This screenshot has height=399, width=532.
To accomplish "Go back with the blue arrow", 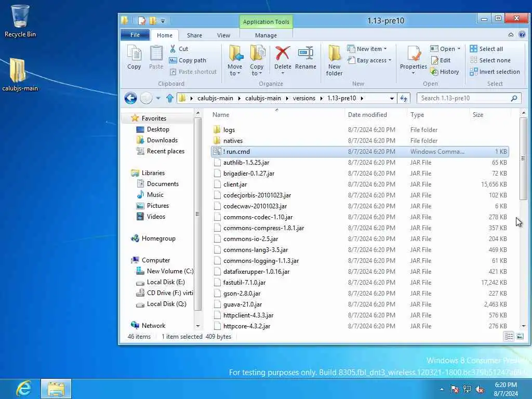I will point(130,98).
